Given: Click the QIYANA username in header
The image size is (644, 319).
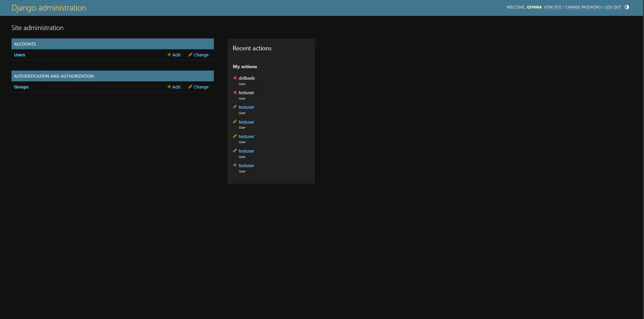Looking at the screenshot, I should pos(534,7).
